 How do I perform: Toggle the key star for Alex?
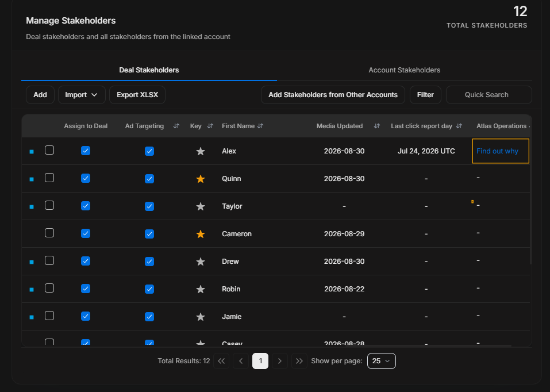pos(200,151)
